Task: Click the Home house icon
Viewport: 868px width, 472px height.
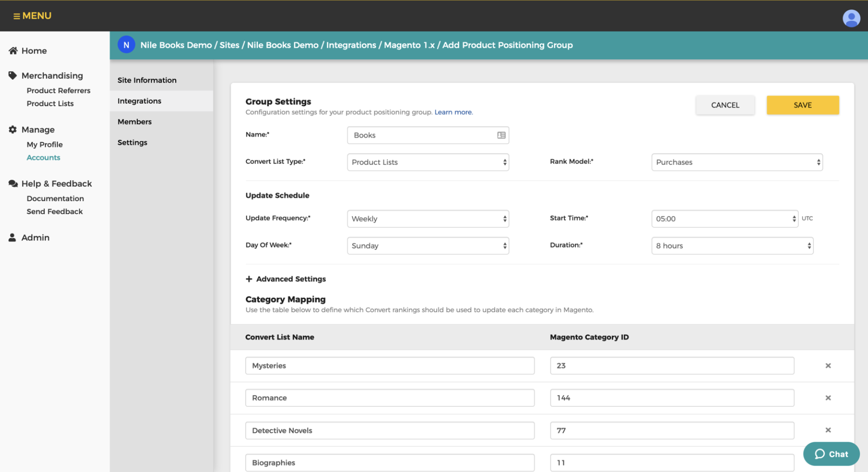Action: click(x=13, y=51)
